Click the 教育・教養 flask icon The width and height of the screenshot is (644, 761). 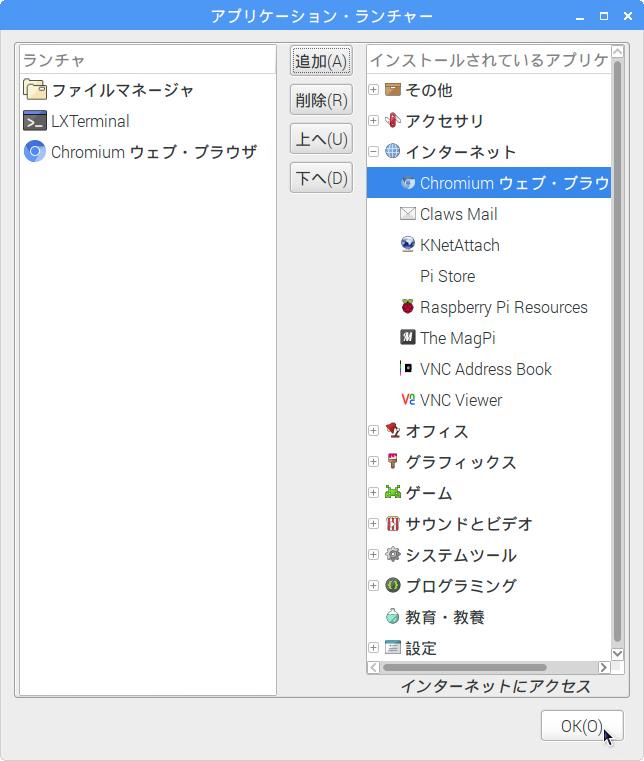pyautogui.click(x=393, y=616)
